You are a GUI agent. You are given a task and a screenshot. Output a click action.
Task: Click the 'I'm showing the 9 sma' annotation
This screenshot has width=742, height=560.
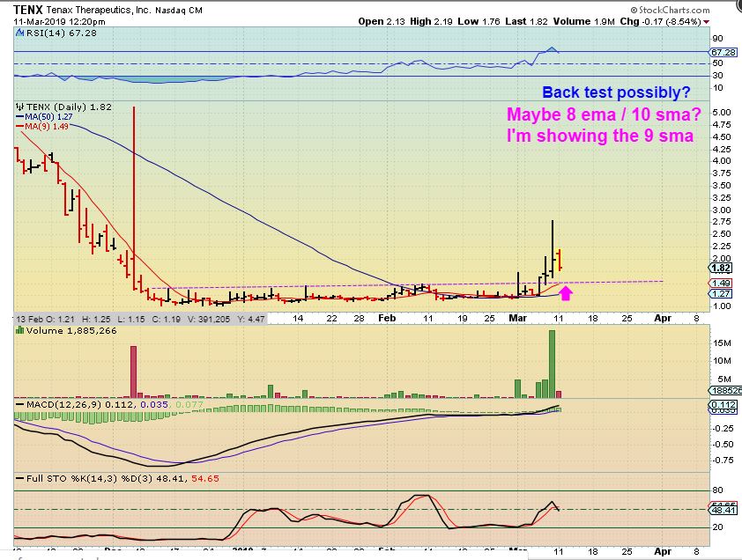pyautogui.click(x=600, y=136)
